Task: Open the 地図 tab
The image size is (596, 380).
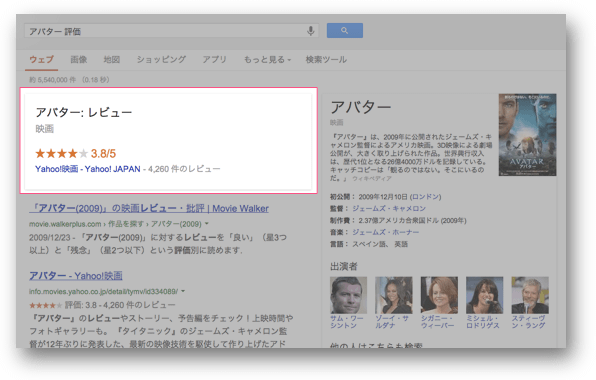Action: [x=112, y=60]
